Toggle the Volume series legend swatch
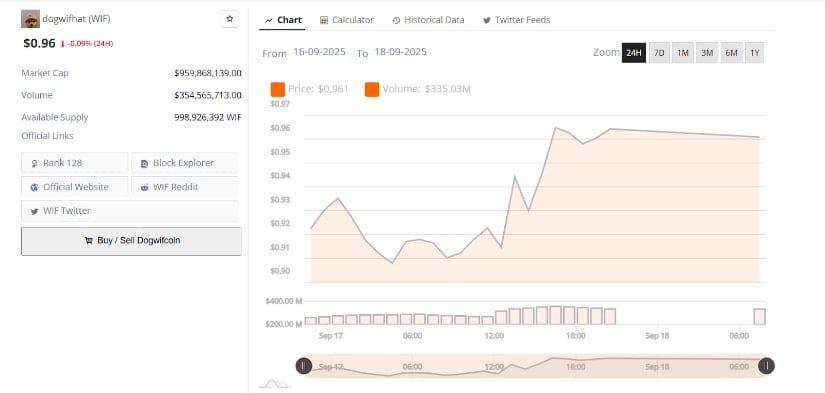825x393 pixels. pos(372,89)
